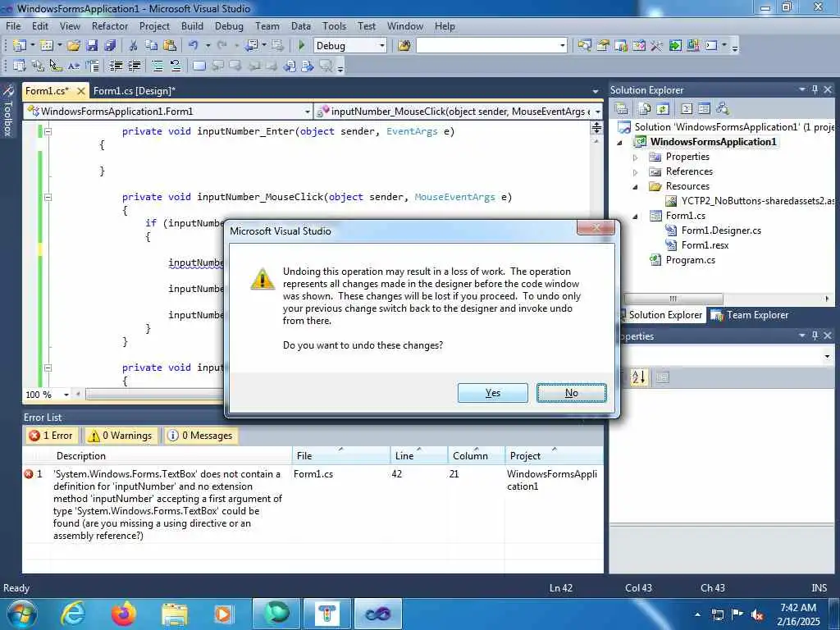Open the Tools menu
The width and height of the screenshot is (840, 630).
(335, 25)
